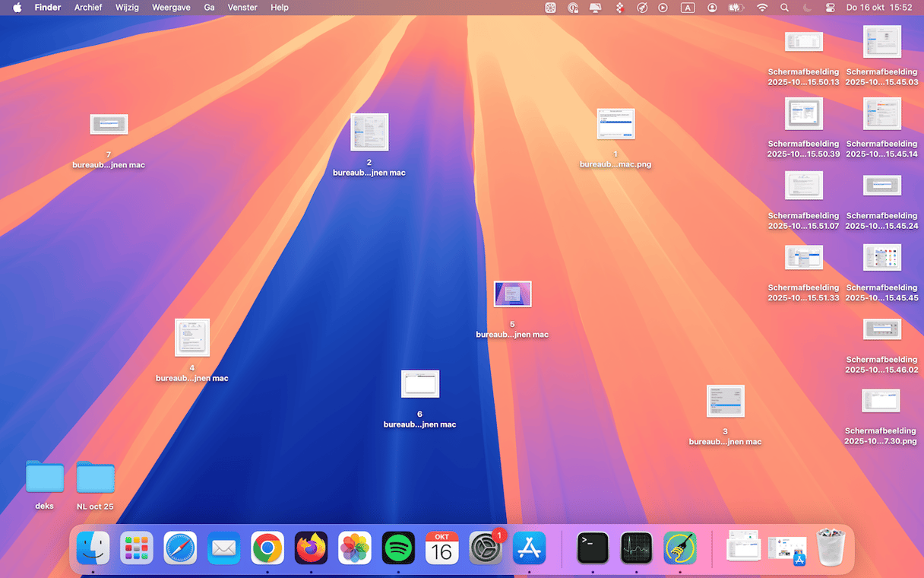The image size is (924, 578).
Task: Launch Spotify from the Dock
Action: (398, 548)
